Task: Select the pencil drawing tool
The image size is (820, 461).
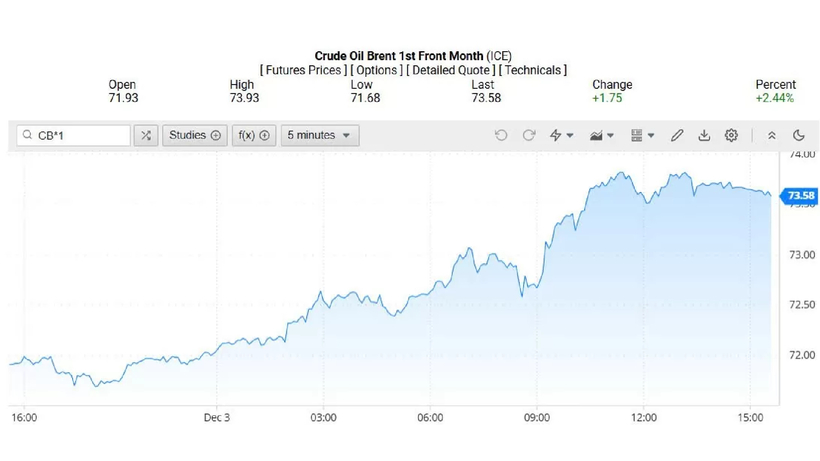Action: [677, 136]
